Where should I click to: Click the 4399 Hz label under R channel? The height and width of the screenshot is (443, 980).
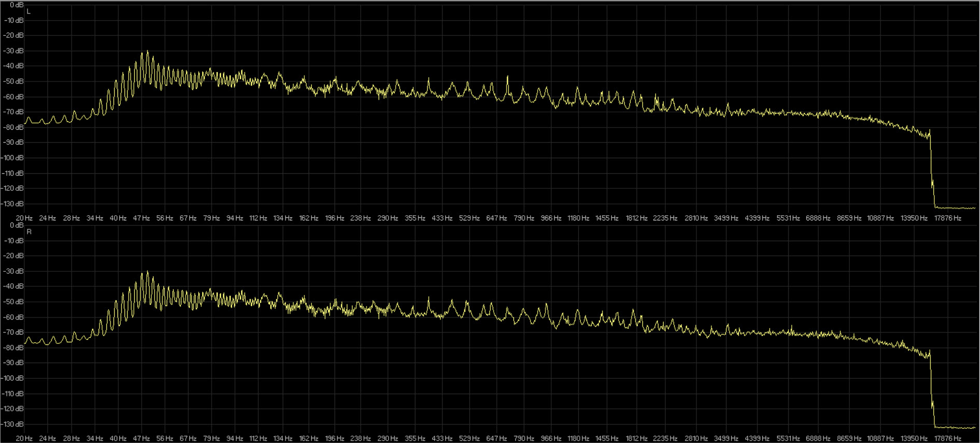(x=757, y=438)
